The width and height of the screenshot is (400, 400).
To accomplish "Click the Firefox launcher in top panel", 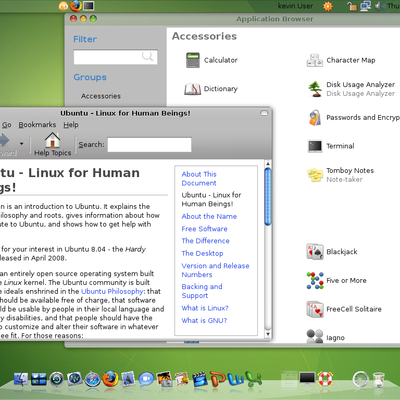I will point(76,5).
